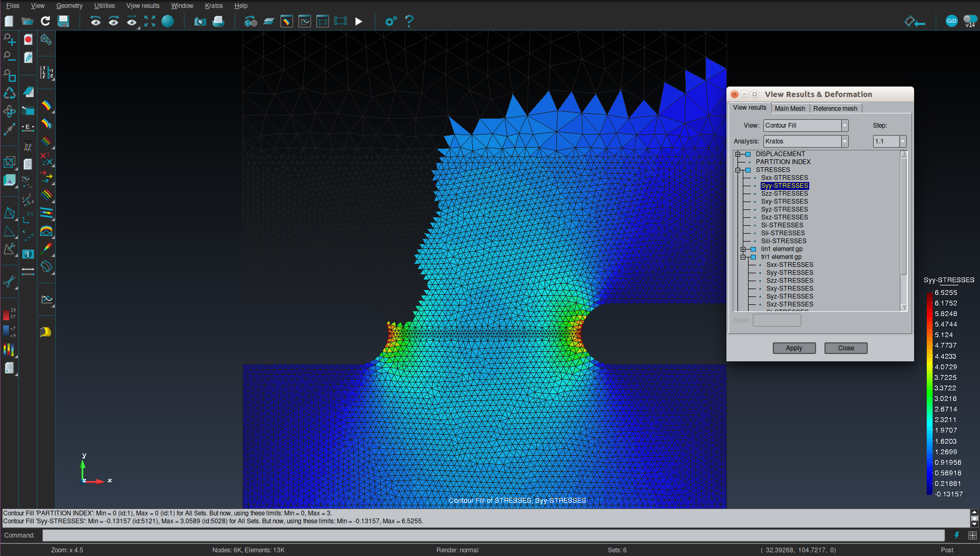Collapse the STRESSES tree node
The height and width of the screenshot is (556, 980).
738,170
